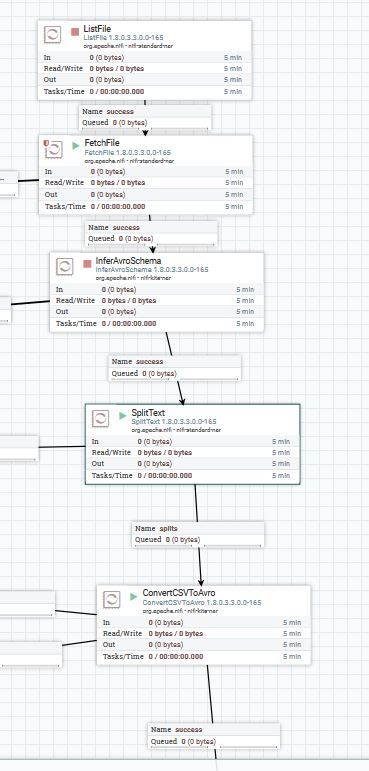Select the InferAvroSchema processor title

point(128,261)
